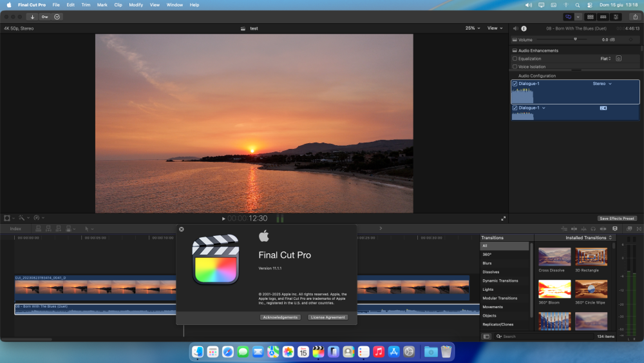644x363 pixels.
Task: Open the Clip menu
Action: coord(118,5)
